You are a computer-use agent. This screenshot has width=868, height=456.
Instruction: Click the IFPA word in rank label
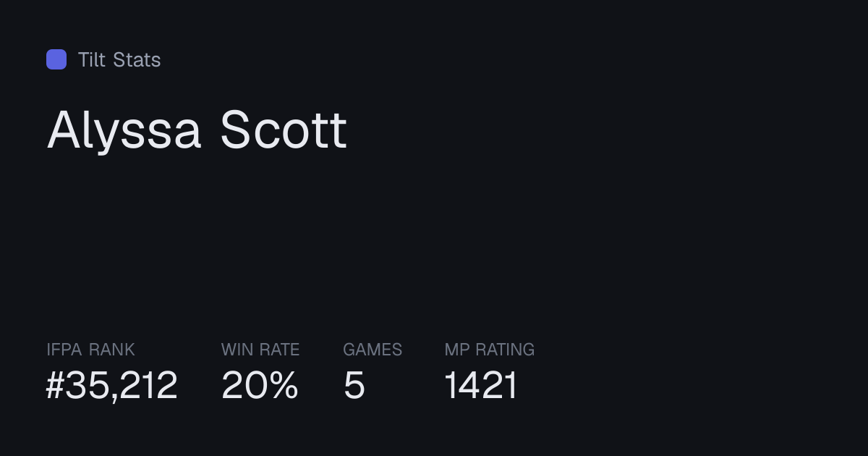tap(64, 350)
